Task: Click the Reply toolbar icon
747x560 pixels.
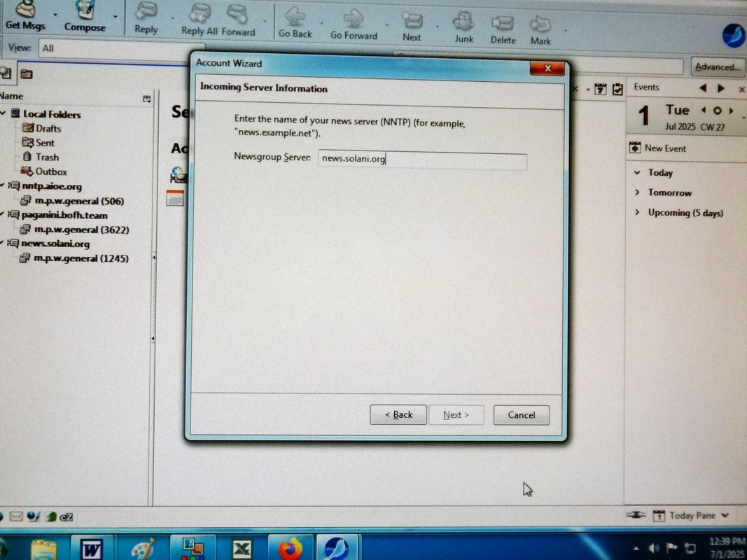Action: pos(146,19)
